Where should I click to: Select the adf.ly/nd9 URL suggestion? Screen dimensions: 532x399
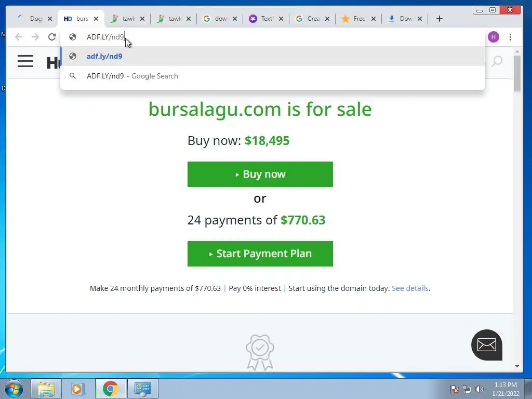click(272, 56)
